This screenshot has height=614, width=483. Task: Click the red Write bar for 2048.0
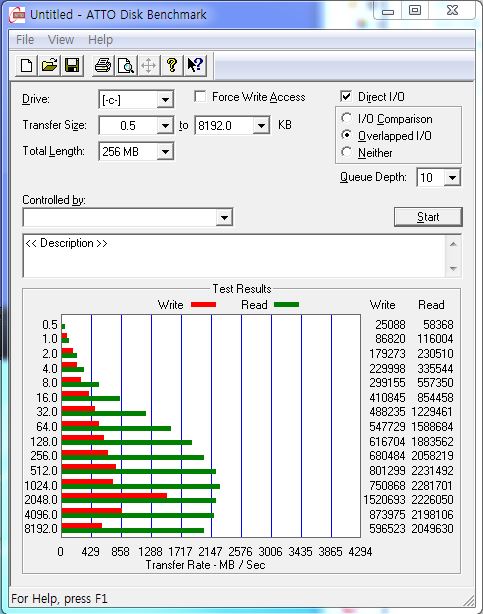click(x=114, y=496)
